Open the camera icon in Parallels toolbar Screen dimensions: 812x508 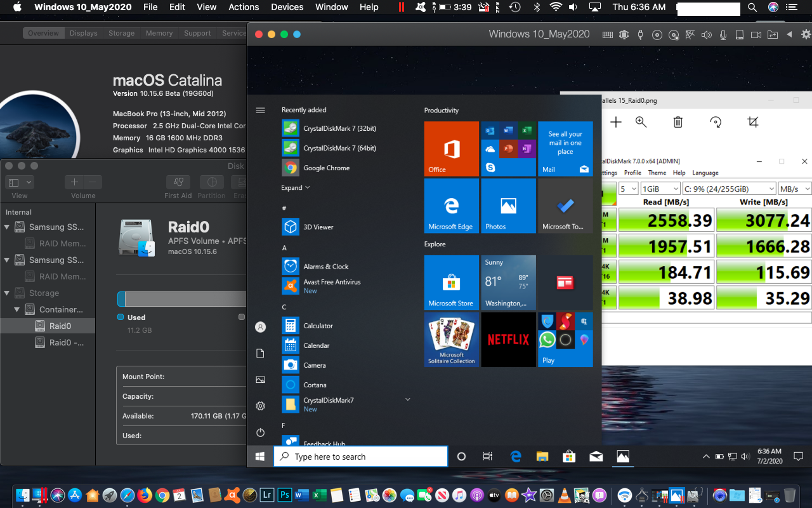coord(756,35)
